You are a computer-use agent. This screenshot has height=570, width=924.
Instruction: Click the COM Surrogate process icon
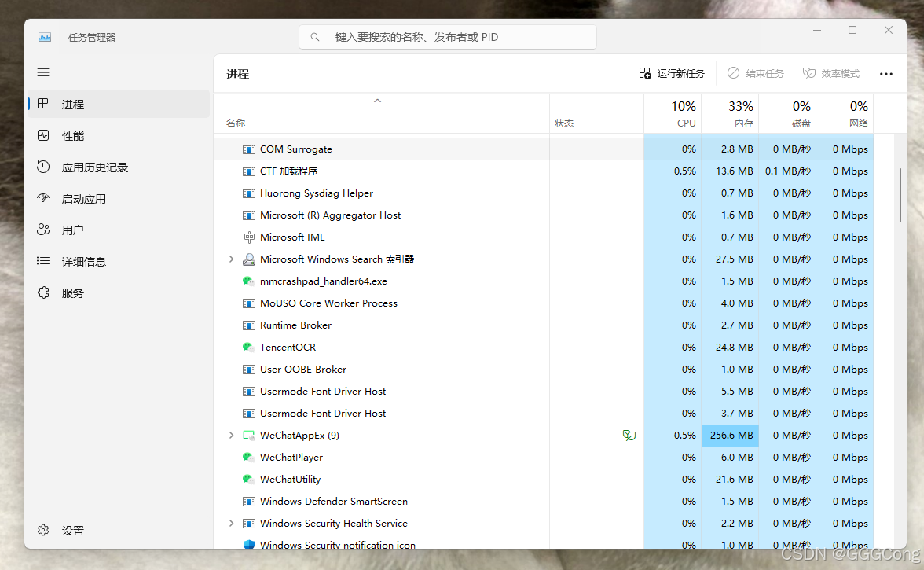click(248, 149)
